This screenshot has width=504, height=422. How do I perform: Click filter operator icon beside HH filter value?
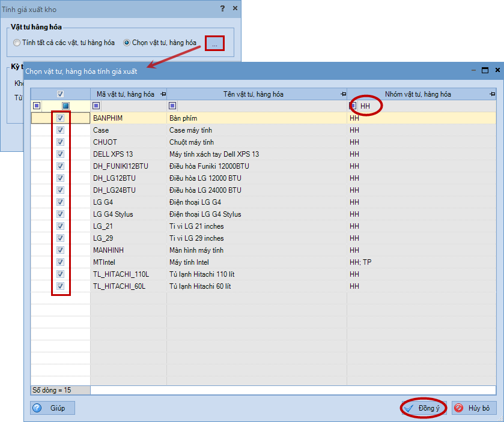[353, 106]
